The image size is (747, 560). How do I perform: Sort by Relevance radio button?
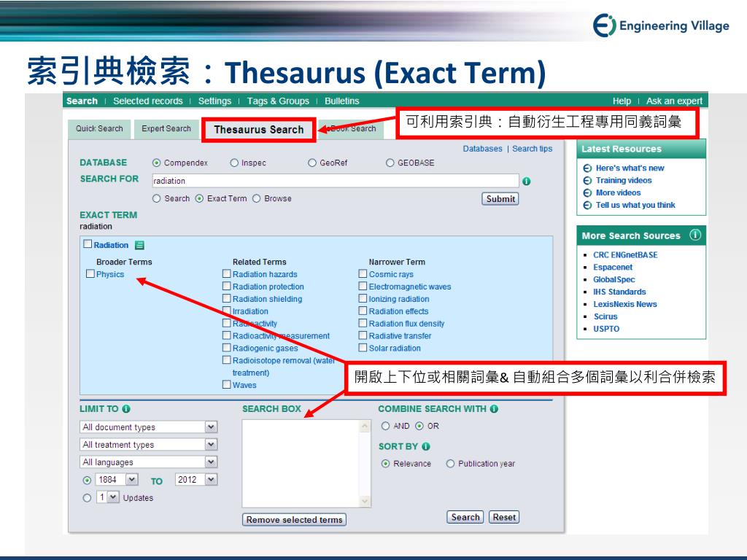(x=385, y=464)
